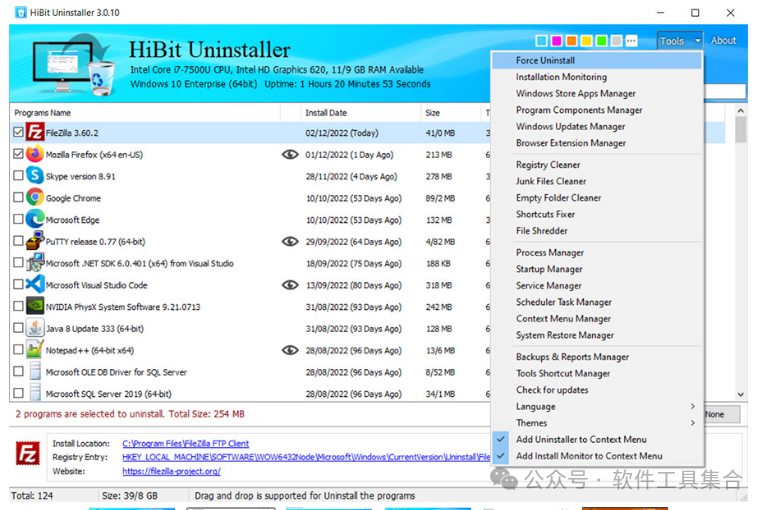The image size is (767, 510).
Task: Open the more colors ellipsis swatch
Action: tap(632, 41)
